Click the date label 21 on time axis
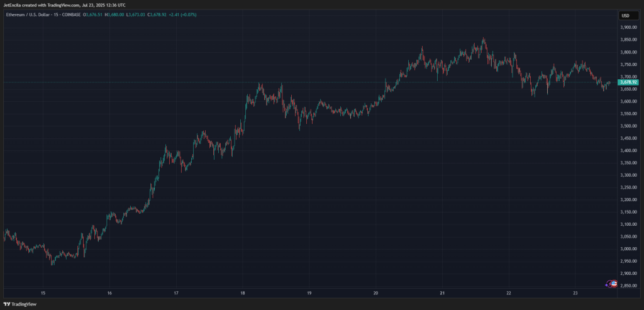 pos(442,293)
